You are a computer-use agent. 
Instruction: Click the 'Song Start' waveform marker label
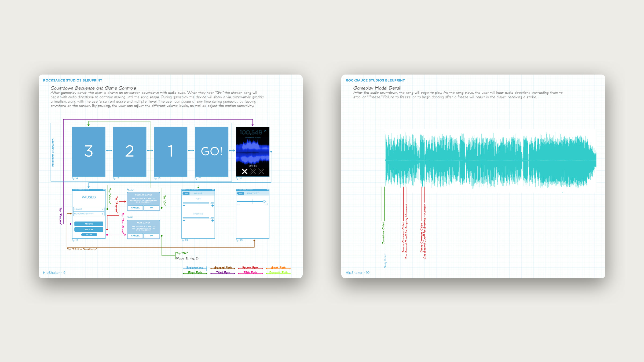[385, 261]
